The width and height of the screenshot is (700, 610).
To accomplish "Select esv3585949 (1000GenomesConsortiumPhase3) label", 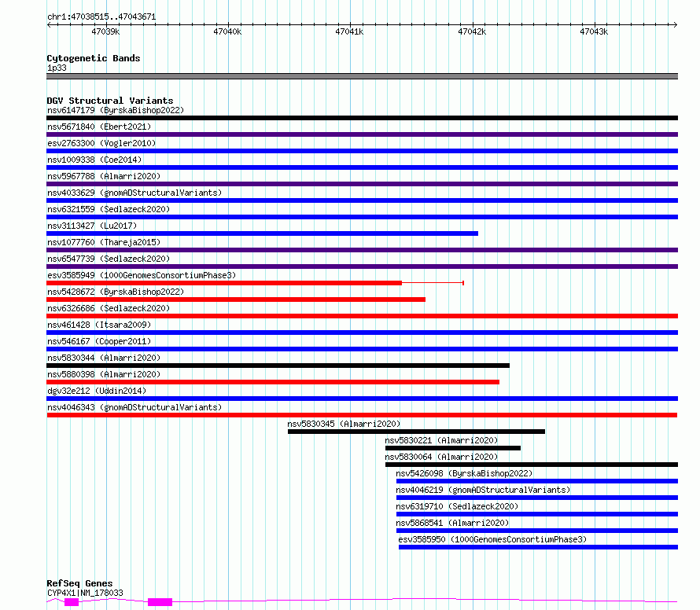I will [x=142, y=275].
